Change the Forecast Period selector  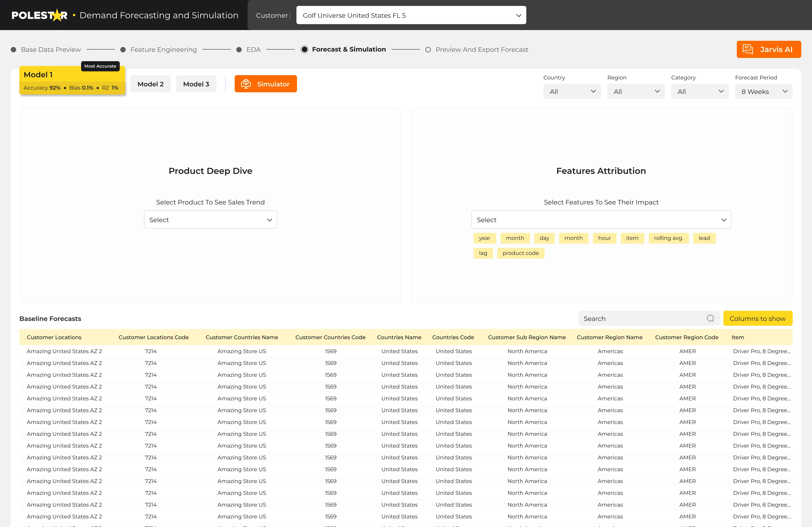pos(763,91)
